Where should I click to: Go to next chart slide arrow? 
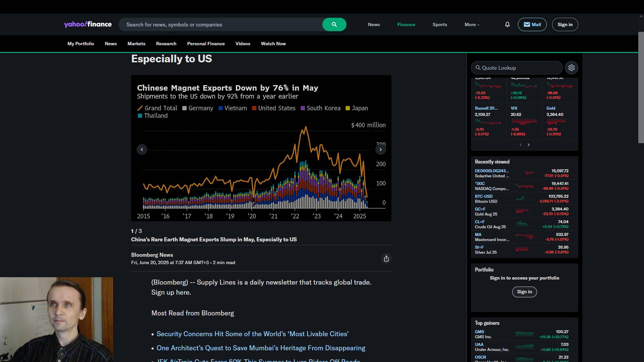pos(380,149)
